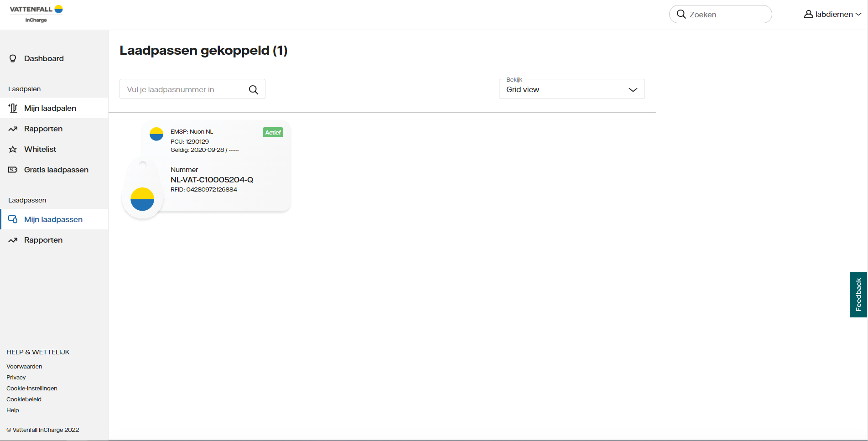Open Rapporten under the Laadpassen section
This screenshot has width=868, height=441.
43,239
